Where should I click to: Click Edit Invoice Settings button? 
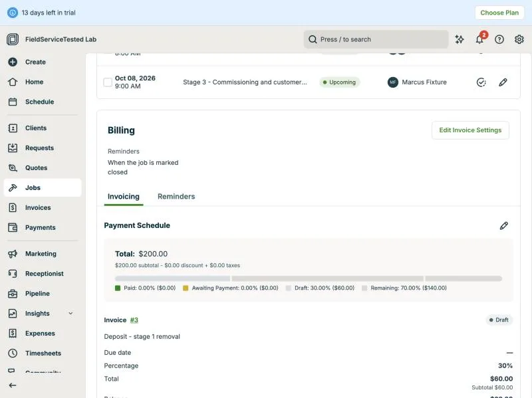470,130
